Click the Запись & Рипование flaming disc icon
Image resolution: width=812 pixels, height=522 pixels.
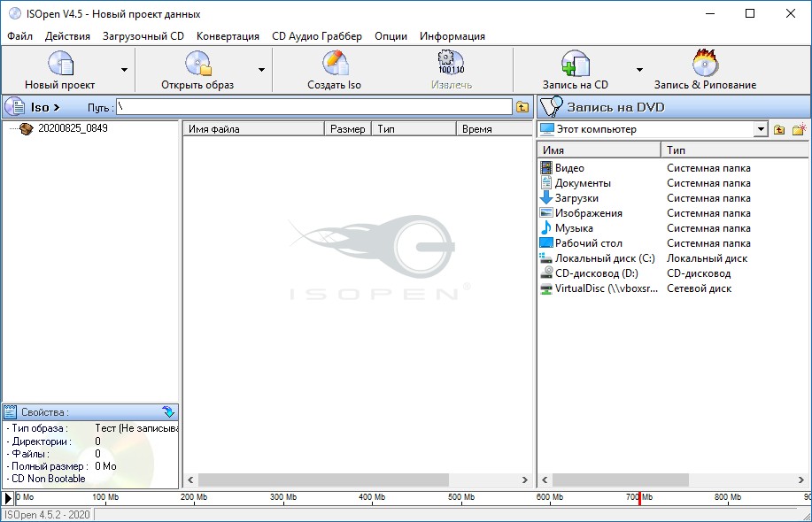[705, 65]
